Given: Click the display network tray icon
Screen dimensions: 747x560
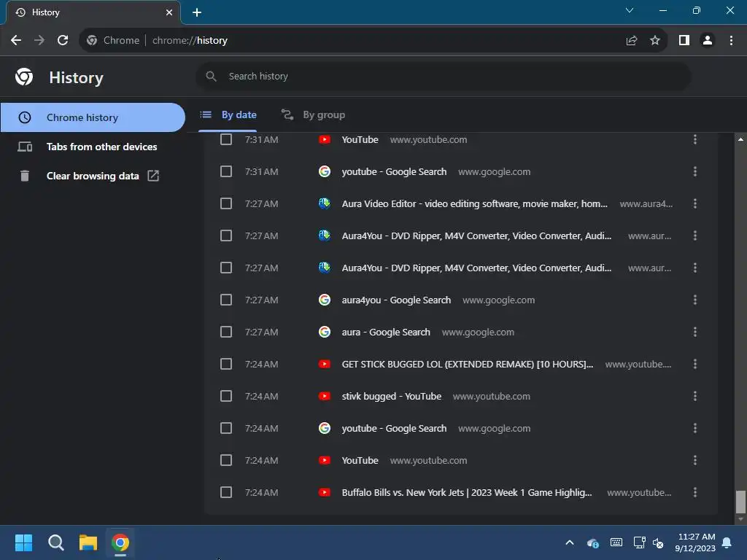Looking at the screenshot, I should pos(639,542).
